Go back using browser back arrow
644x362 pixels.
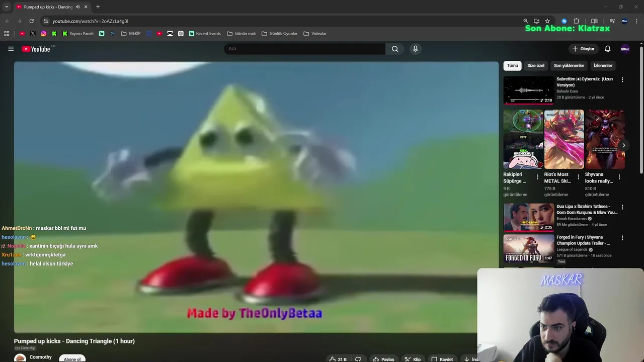[x=7, y=21]
